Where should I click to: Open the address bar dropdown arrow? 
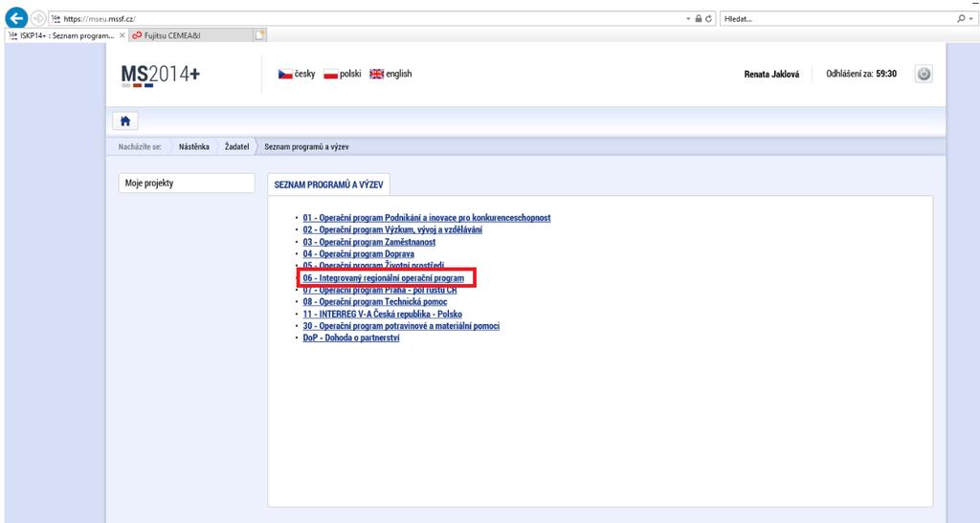pos(688,19)
